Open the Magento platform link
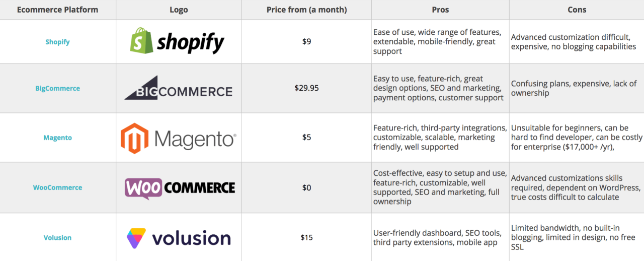644x261 pixels. tap(57, 138)
